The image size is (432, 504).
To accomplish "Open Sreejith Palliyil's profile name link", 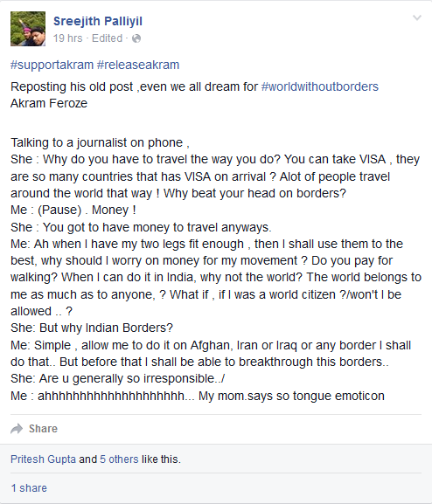I will pos(98,21).
